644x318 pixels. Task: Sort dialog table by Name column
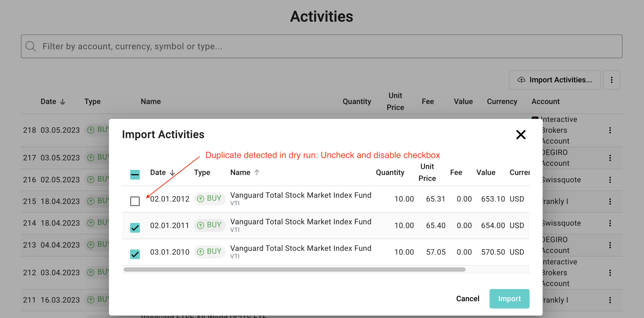coord(245,173)
